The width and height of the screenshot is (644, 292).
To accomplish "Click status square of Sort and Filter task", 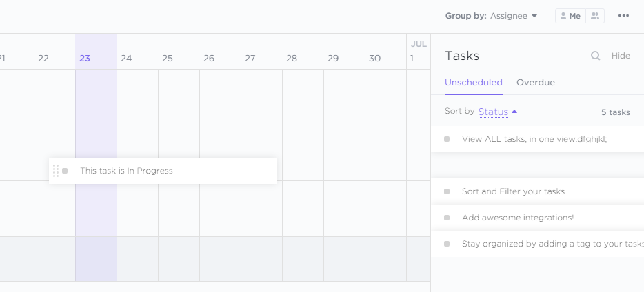I will pos(447,191).
